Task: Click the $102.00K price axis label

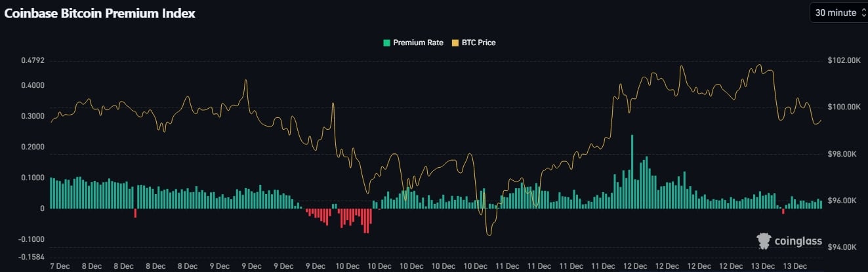Action: click(x=843, y=61)
